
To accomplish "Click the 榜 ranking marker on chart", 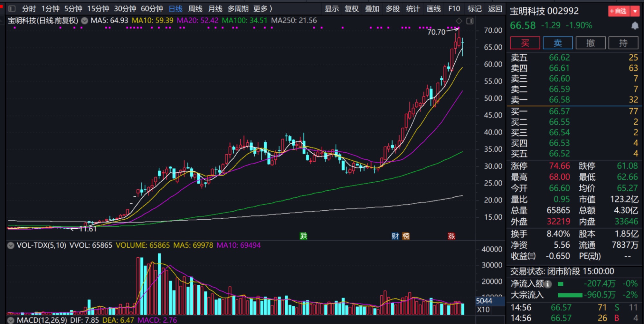I will (406, 236).
